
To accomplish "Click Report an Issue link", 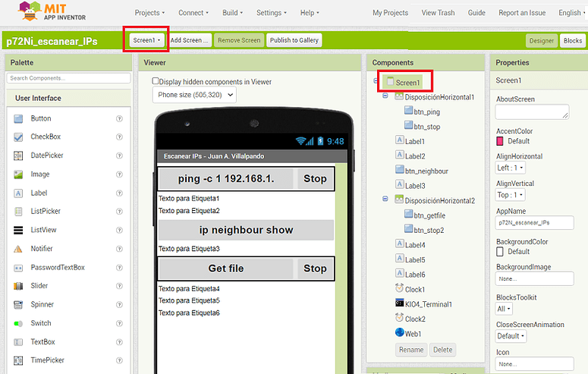I will click(522, 13).
